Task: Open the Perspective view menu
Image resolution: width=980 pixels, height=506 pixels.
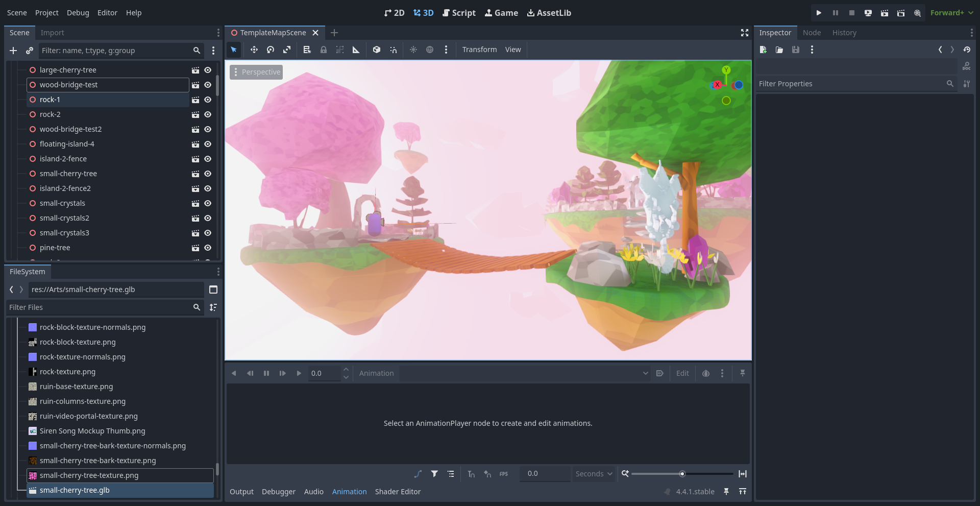Action: (x=256, y=72)
